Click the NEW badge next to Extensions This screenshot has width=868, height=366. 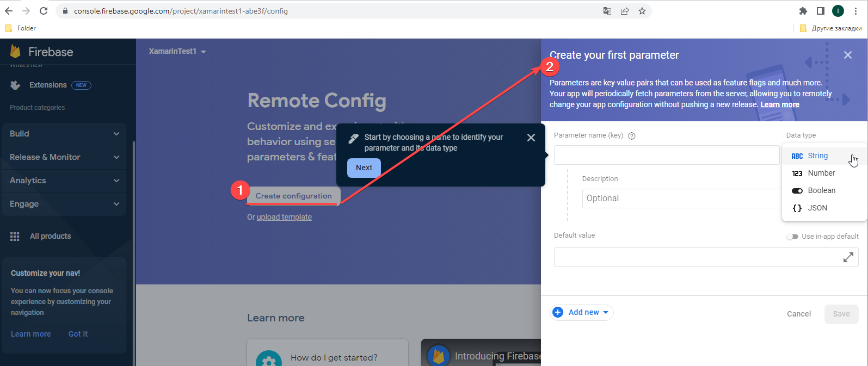(81, 85)
